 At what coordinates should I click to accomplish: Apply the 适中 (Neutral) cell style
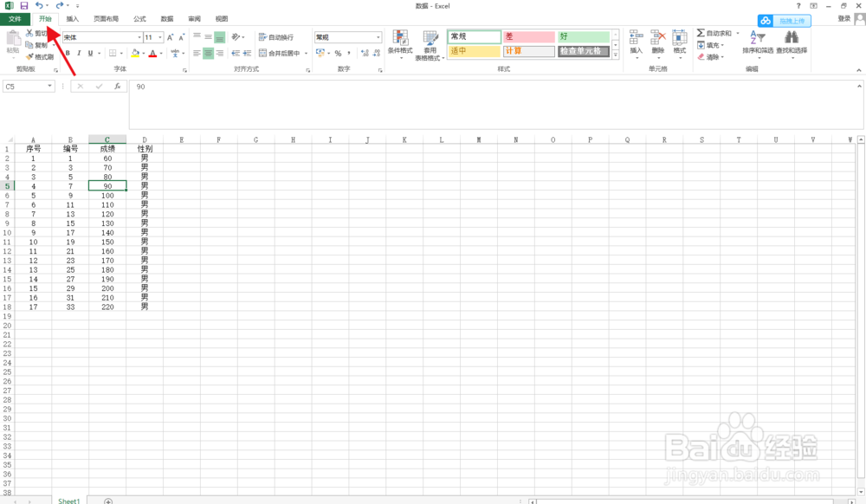tap(474, 51)
